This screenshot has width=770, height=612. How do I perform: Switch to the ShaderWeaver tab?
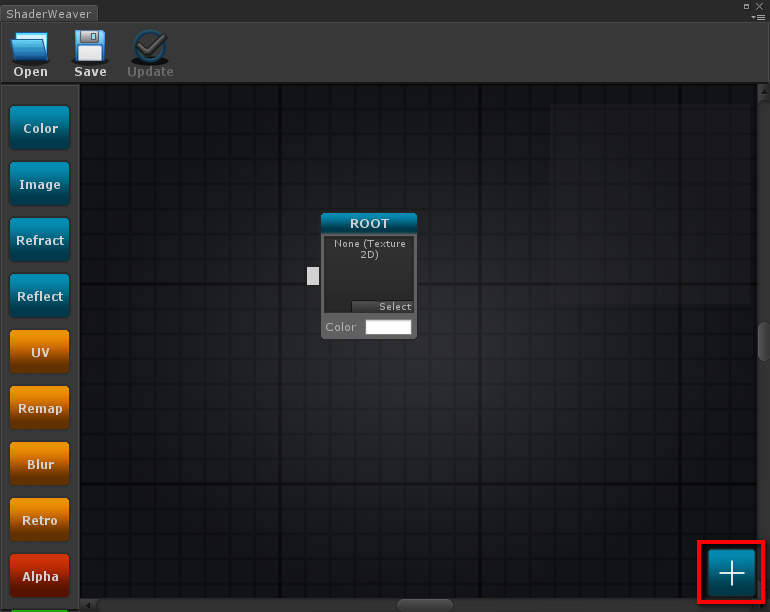(x=49, y=14)
